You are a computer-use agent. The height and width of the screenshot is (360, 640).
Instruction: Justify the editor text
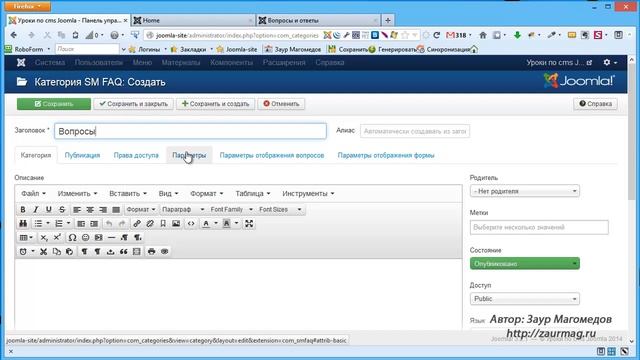tap(116, 209)
